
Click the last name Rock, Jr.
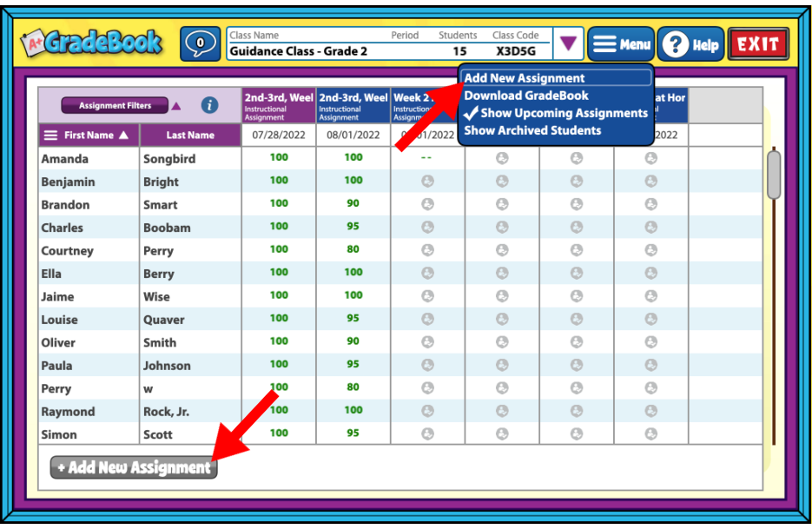tap(166, 412)
